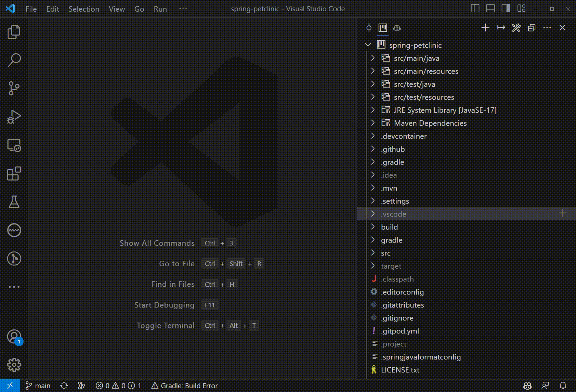Open the Go menu
This screenshot has height=392, width=576.
(139, 9)
